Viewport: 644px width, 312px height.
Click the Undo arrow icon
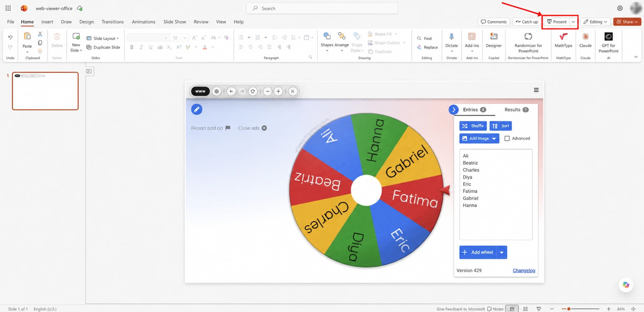[10, 37]
